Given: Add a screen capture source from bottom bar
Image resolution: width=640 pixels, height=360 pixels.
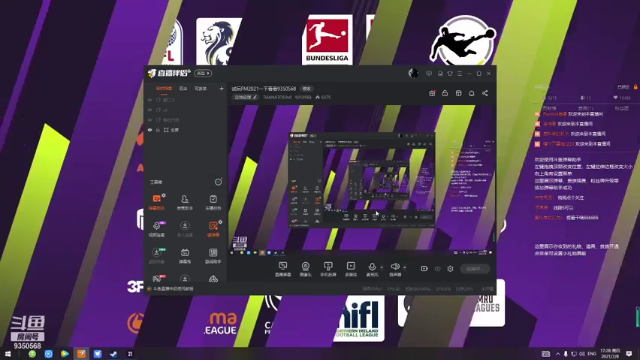Looking at the screenshot, I should (x=282, y=269).
